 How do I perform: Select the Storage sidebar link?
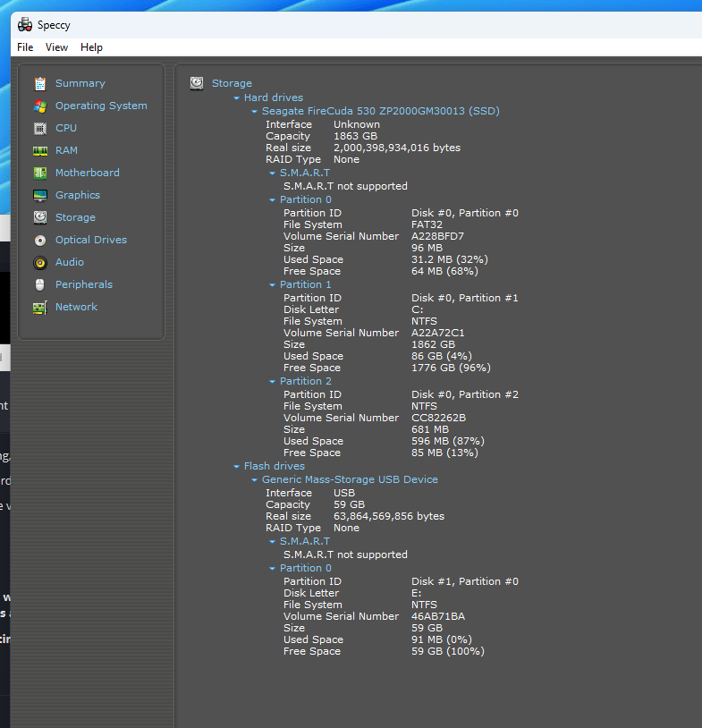(75, 216)
